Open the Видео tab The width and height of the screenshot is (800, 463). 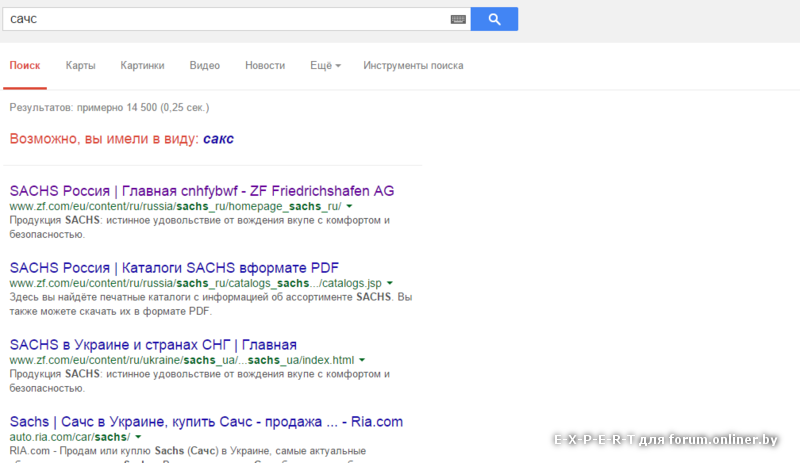pos(205,65)
